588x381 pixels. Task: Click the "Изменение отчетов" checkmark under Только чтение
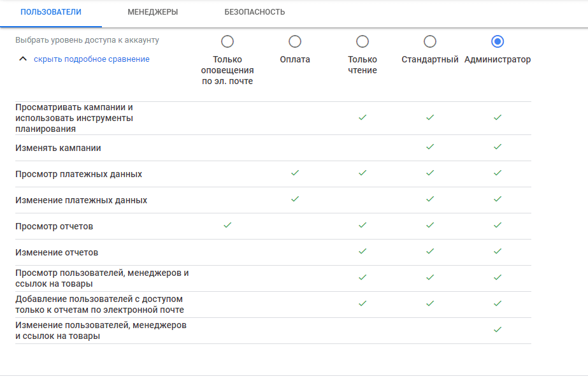coord(362,251)
